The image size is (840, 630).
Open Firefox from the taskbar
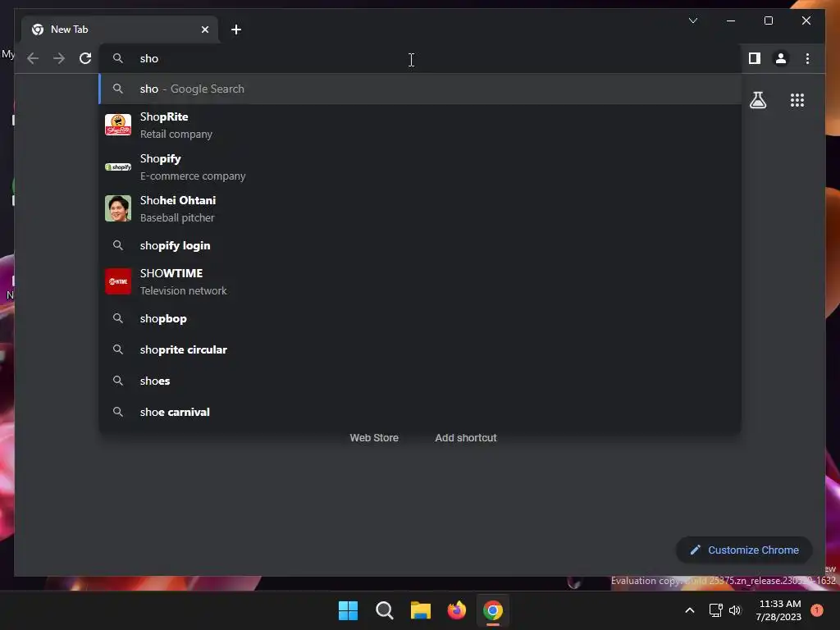pos(456,610)
